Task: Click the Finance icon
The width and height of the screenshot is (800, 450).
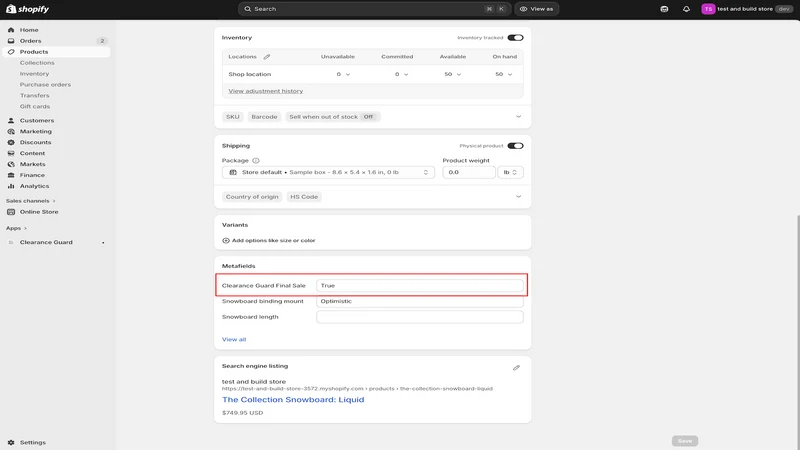Action: coord(11,175)
